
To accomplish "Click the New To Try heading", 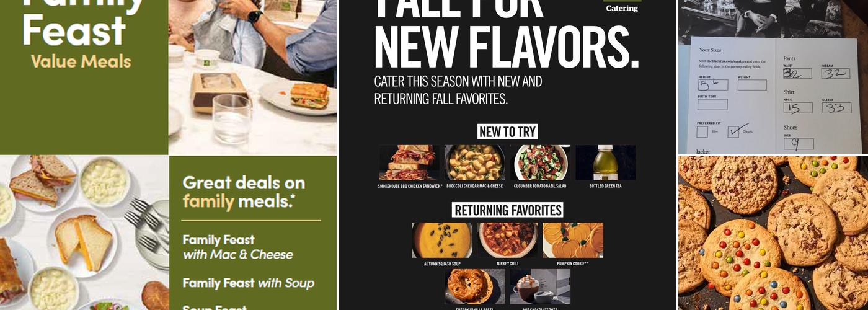I will (507, 131).
